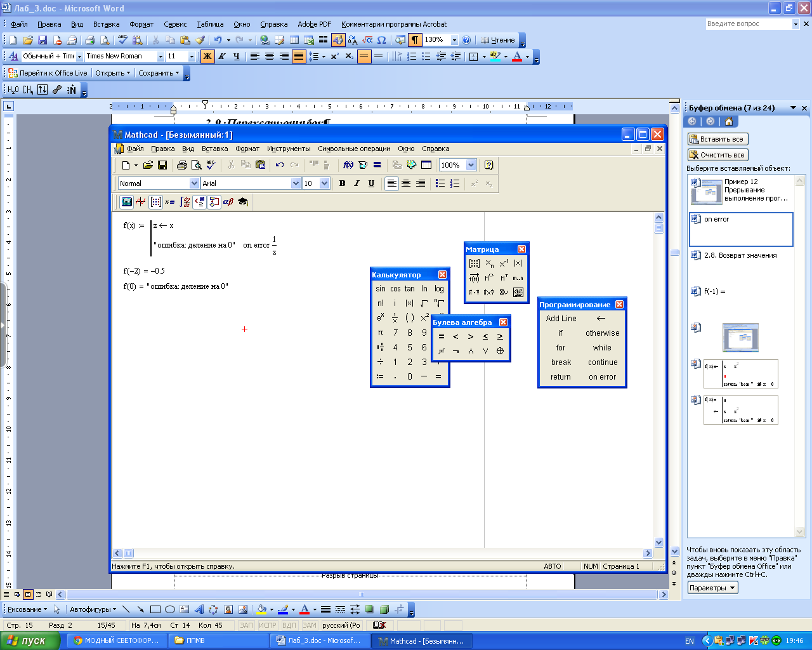
Task: Click Insert Function f(x) icon in Mathcad
Action: 348,165
